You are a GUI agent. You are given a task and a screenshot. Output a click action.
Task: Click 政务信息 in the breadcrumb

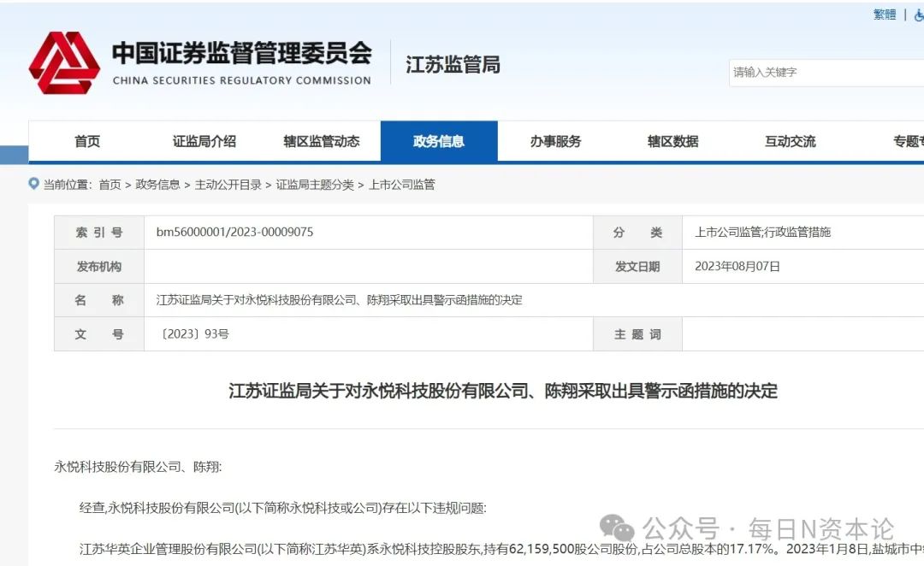157,185
